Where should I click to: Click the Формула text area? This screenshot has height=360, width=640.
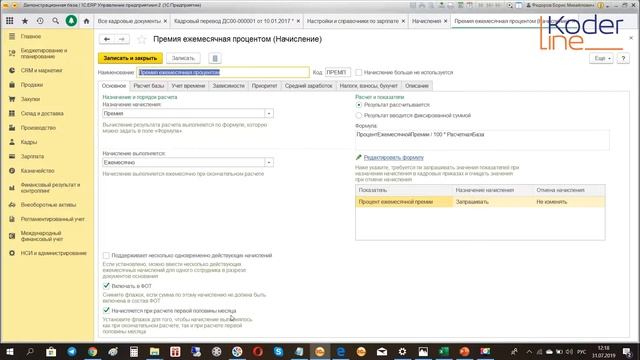click(482, 140)
